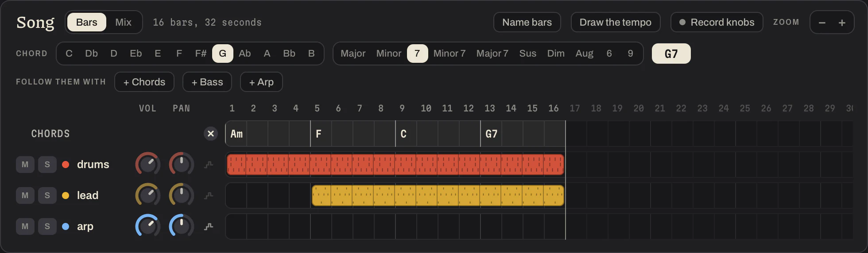Viewport: 868px width, 253px height.
Task: Click the yellow lead track color dot
Action: click(x=66, y=195)
